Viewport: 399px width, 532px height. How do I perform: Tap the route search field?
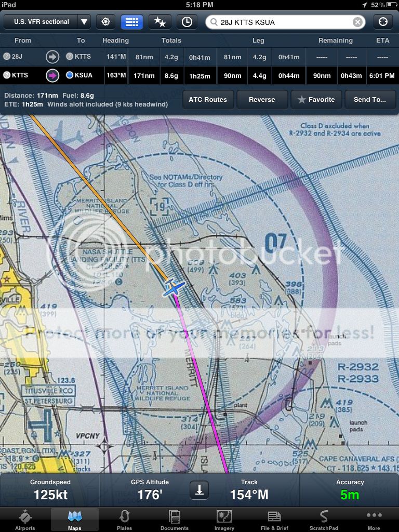[x=285, y=22]
